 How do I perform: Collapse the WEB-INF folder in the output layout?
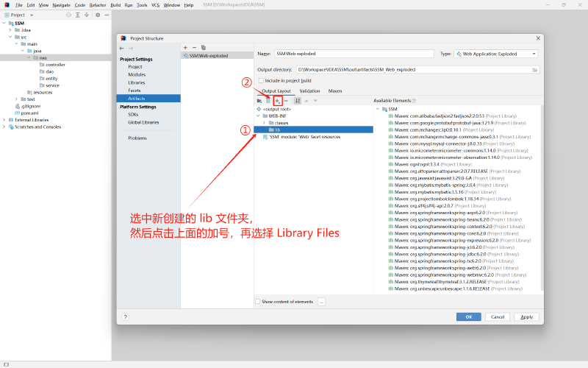(x=258, y=116)
